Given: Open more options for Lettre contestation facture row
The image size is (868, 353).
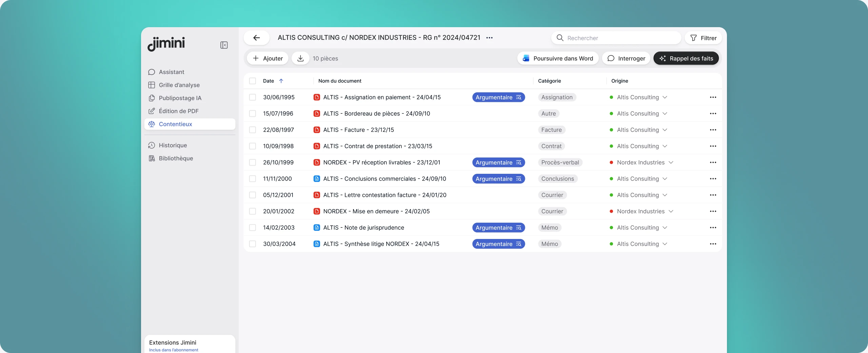Looking at the screenshot, I should [x=713, y=195].
